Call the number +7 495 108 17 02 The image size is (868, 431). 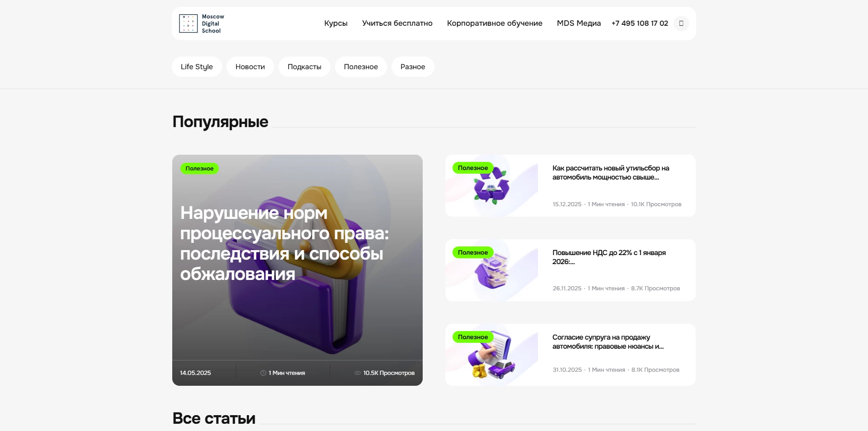click(639, 23)
